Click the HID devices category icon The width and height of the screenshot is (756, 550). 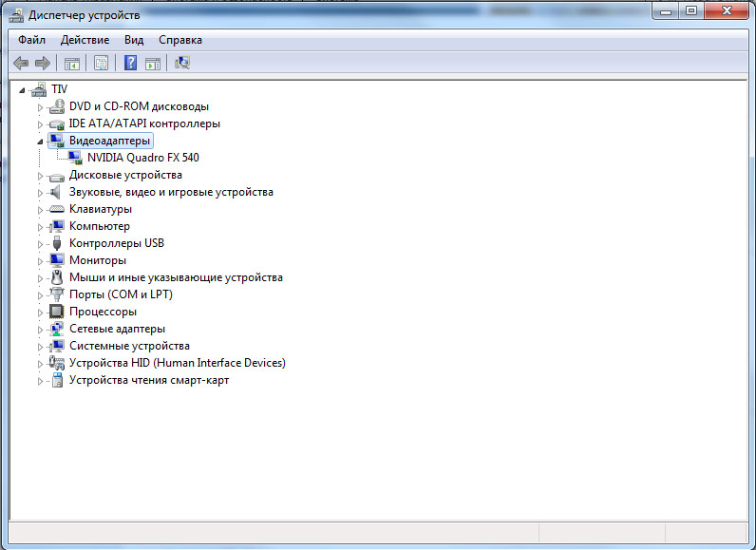point(57,363)
